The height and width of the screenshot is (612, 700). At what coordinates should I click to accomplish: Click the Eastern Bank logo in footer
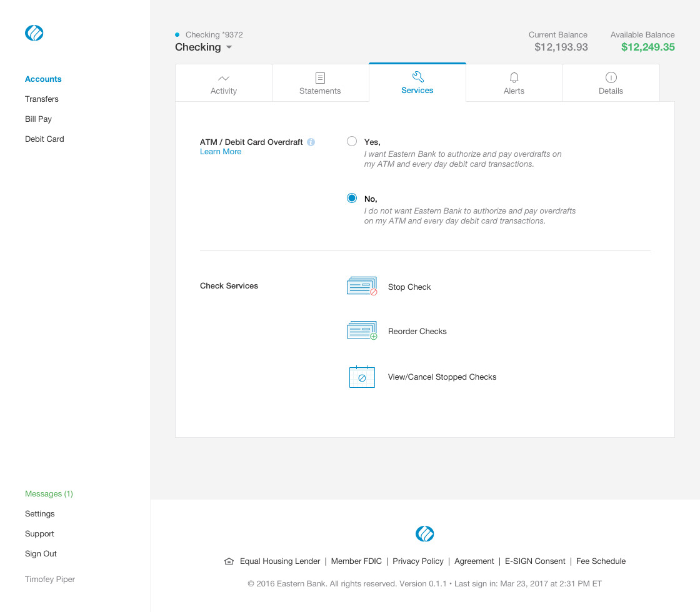(x=424, y=533)
